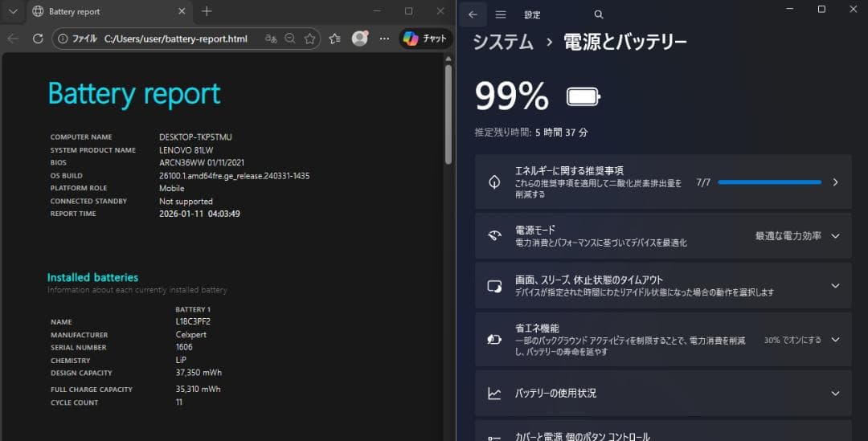Click the browser tab list dropdown arrow
868x441 pixels.
tap(13, 11)
